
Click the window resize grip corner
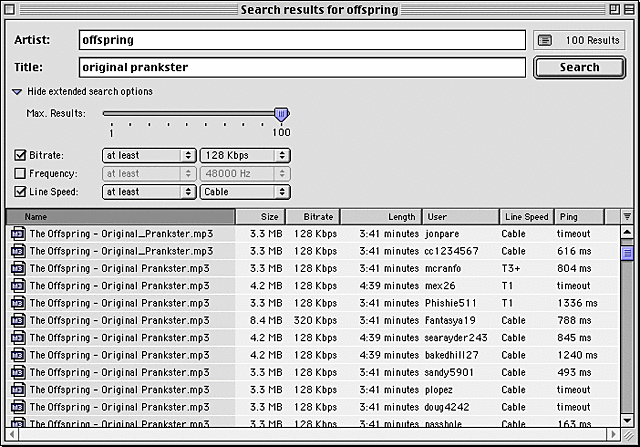pyautogui.click(x=627, y=435)
